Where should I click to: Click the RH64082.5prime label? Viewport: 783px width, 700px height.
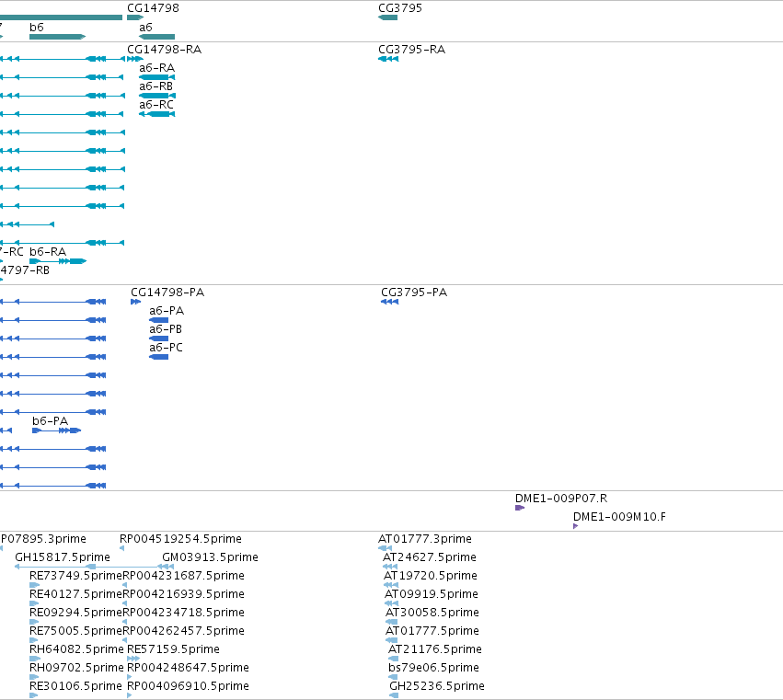(x=76, y=649)
